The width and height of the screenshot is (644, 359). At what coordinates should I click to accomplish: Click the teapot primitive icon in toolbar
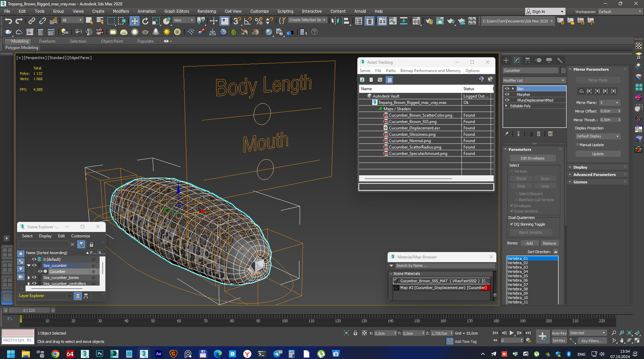point(145,32)
